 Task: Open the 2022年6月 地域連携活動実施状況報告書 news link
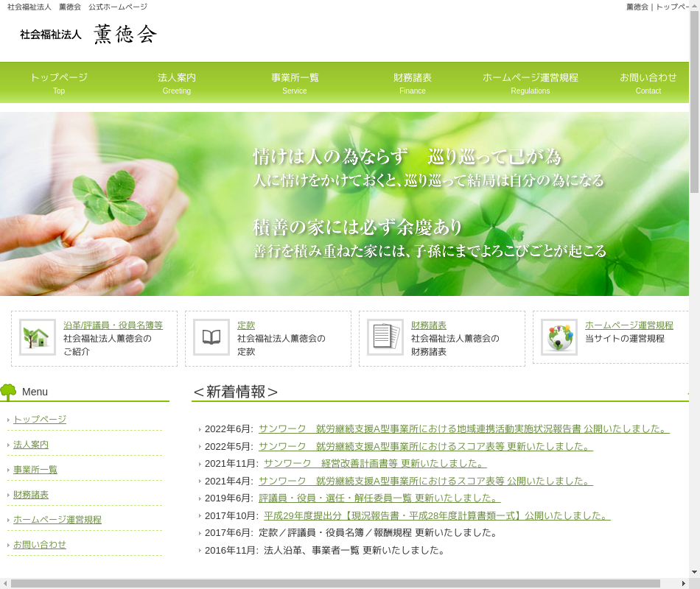click(463, 428)
